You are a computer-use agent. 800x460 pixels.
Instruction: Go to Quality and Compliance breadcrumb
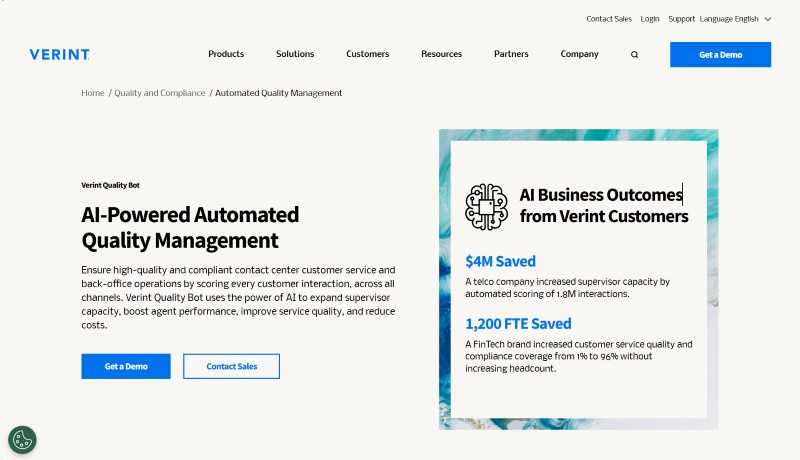point(160,93)
